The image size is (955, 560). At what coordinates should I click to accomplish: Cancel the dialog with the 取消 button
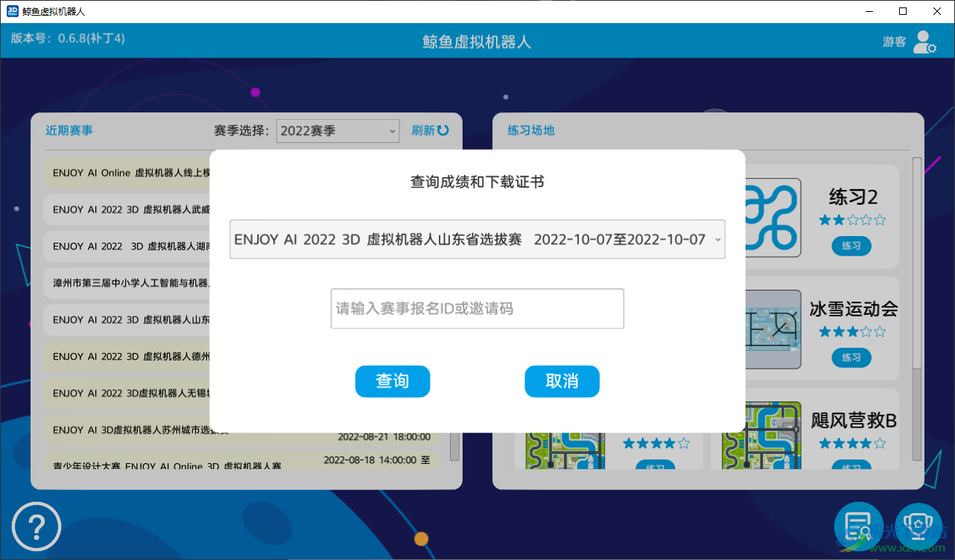562,381
